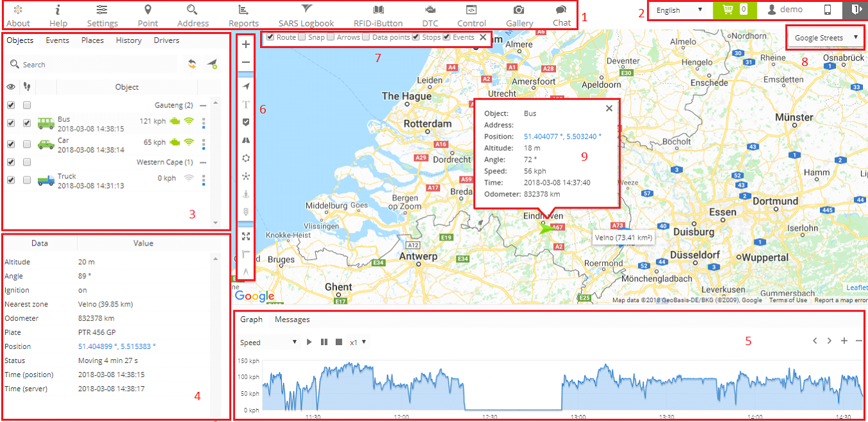Switch to the Messages tab
The height and width of the screenshot is (422, 868).
coord(292,319)
